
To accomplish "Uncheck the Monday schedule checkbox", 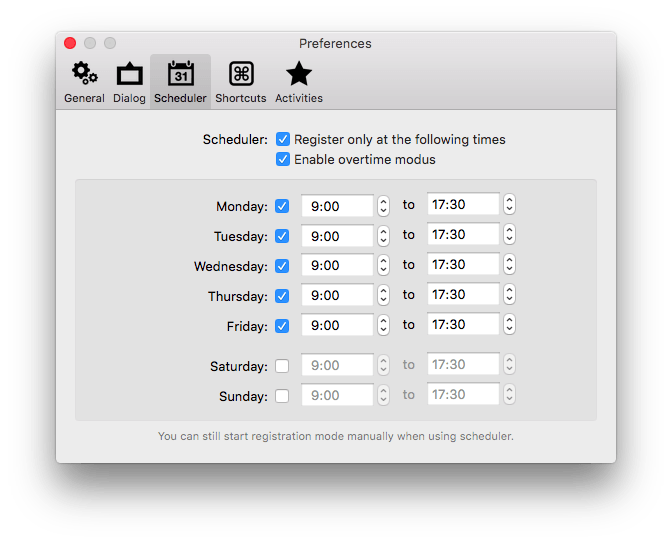I will pyautogui.click(x=282, y=206).
